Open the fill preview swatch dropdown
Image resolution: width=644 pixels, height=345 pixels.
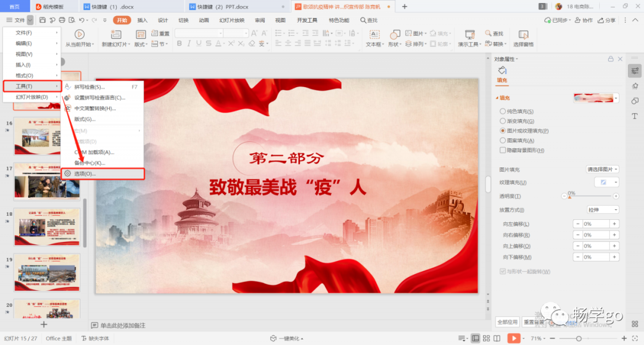pyautogui.click(x=616, y=98)
